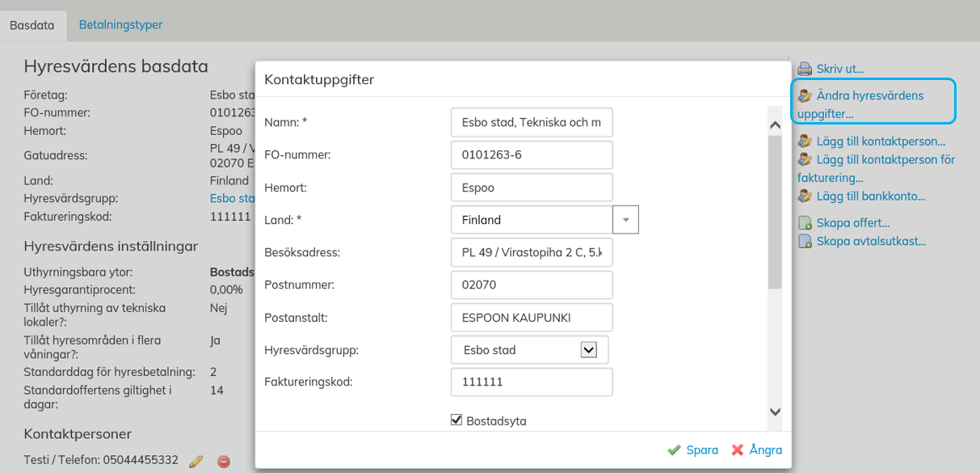This screenshot has width=980, height=473.
Task: Click the icon beside Ändra hyresvärdens uppgifter
Action: click(805, 95)
